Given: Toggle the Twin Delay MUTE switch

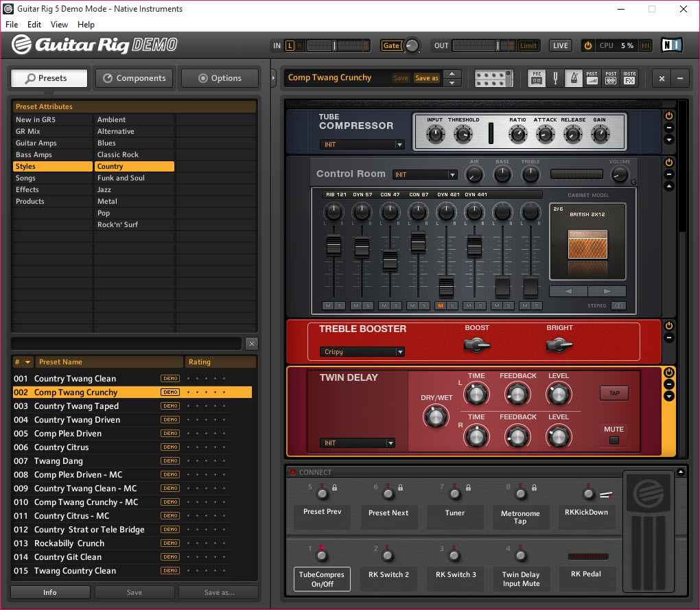Looking at the screenshot, I should click(614, 441).
